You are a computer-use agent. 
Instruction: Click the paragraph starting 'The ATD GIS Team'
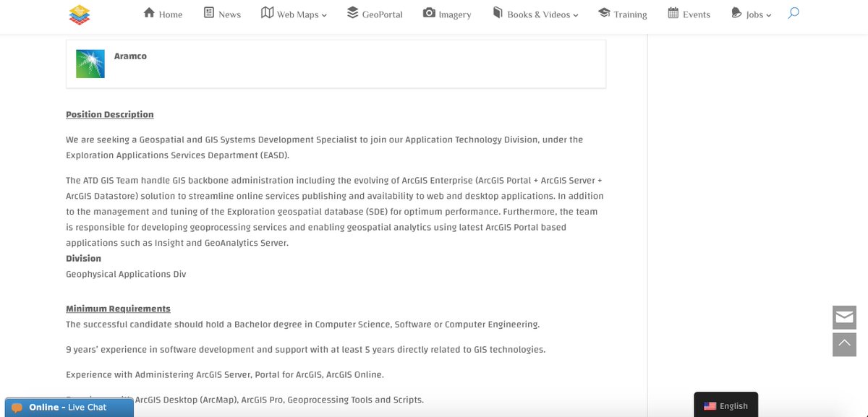pyautogui.click(x=335, y=212)
